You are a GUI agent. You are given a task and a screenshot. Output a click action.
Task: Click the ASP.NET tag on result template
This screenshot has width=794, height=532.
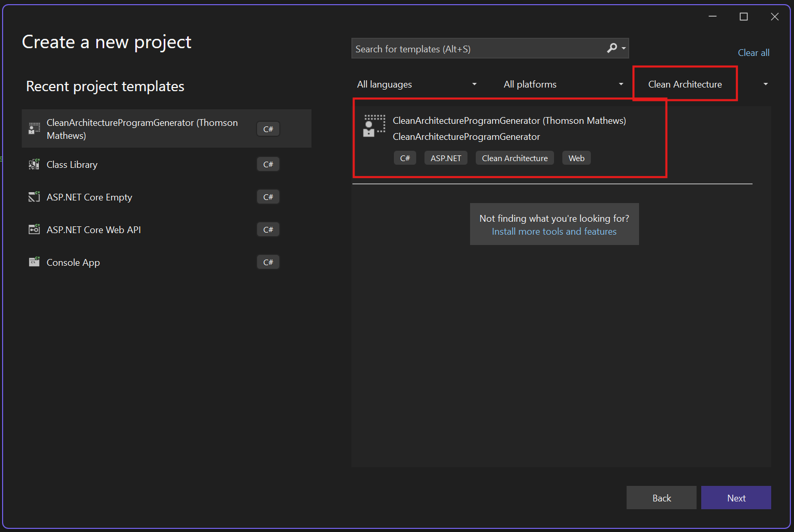point(446,158)
